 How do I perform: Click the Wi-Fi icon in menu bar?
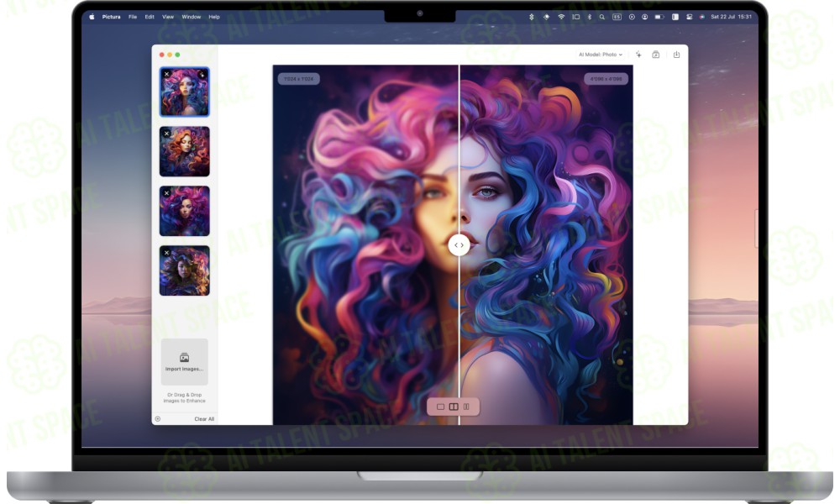click(x=561, y=17)
